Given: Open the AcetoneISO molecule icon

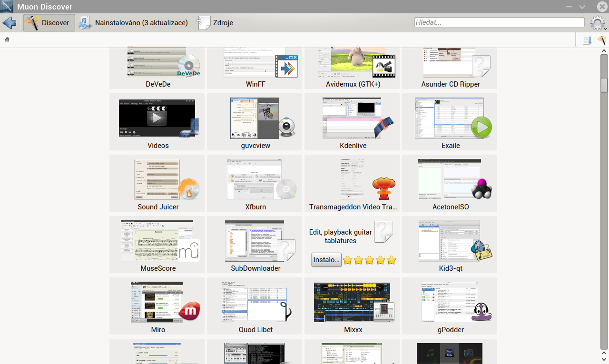Looking at the screenshot, I should (x=481, y=189).
